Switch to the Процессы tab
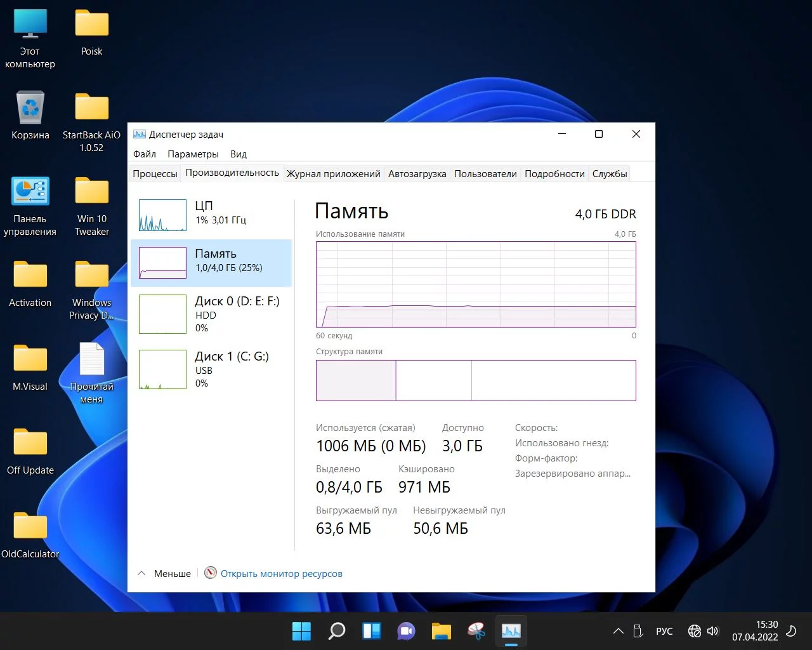Image resolution: width=812 pixels, height=650 pixels. click(x=155, y=174)
